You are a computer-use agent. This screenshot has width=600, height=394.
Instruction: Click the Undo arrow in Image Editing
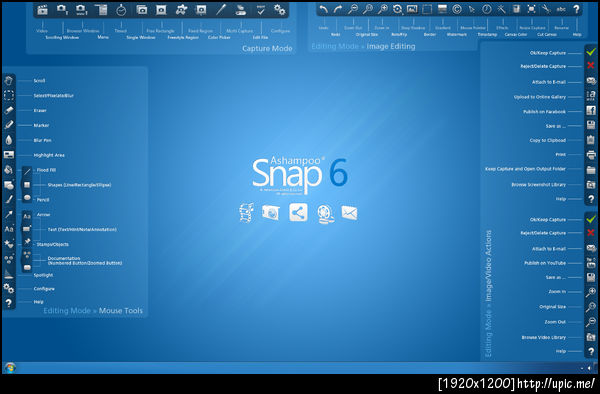pyautogui.click(x=324, y=9)
